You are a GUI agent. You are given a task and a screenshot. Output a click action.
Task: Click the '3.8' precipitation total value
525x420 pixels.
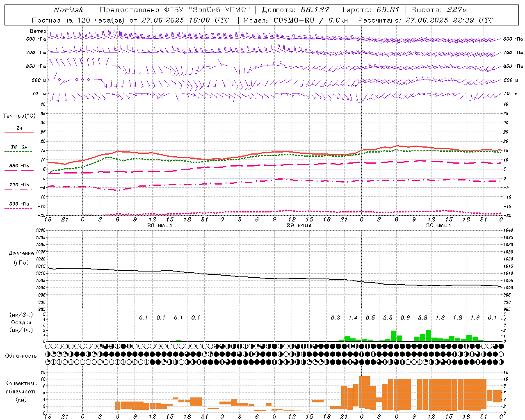click(x=422, y=318)
